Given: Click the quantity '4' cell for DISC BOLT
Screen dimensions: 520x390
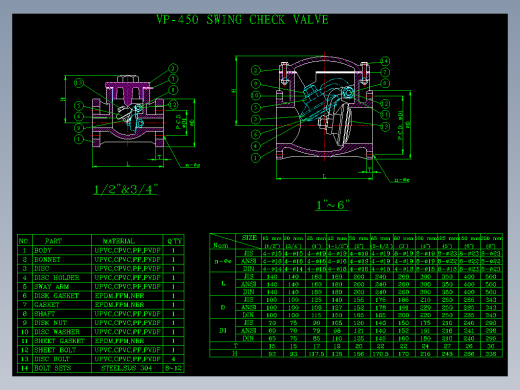Looking at the screenshot, I should 173,359.
